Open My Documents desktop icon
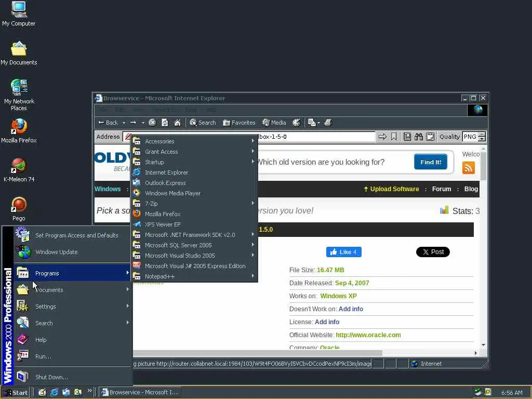The height and width of the screenshot is (399, 532). (x=19, y=54)
